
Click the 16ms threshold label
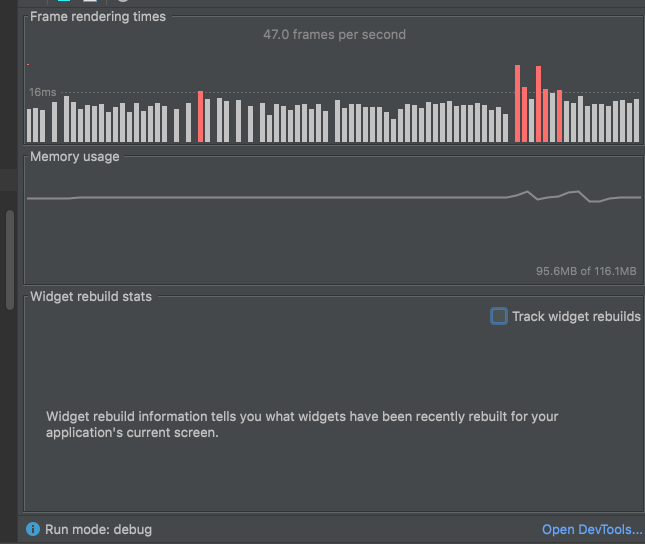(x=42, y=92)
